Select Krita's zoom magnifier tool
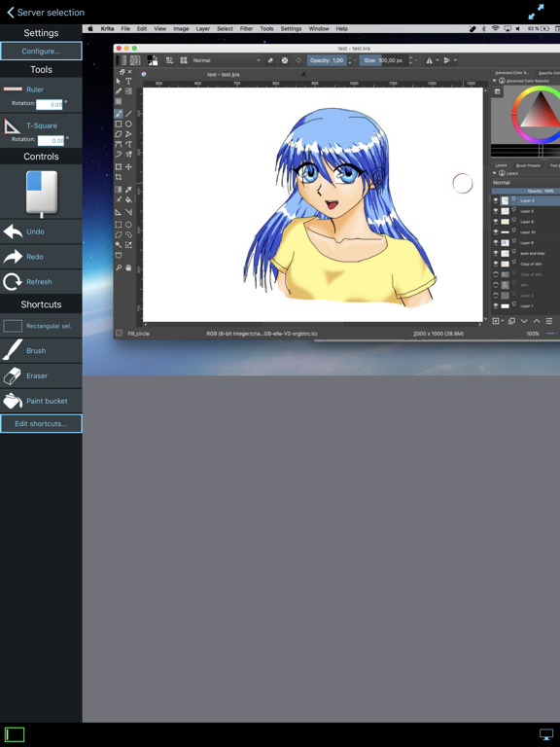Viewport: 560px width, 747px height. 118,267
